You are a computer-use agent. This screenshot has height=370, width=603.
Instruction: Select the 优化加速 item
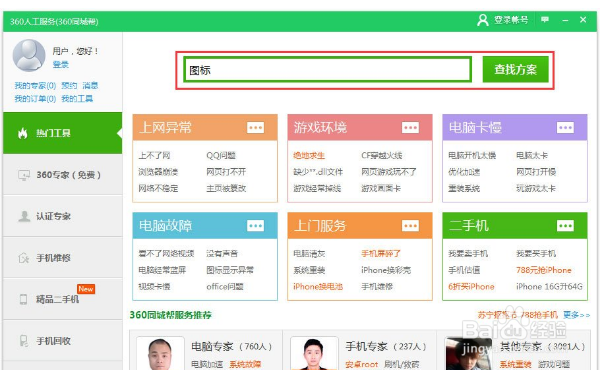464,172
